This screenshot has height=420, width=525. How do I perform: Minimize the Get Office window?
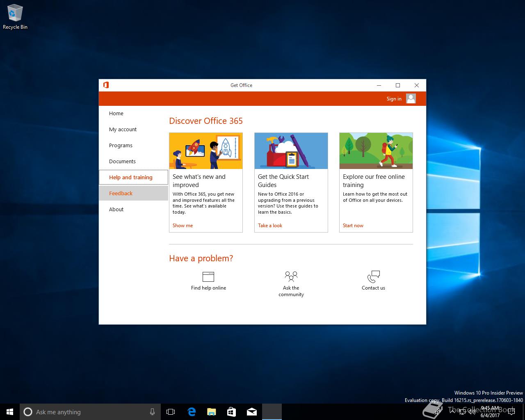coord(379,85)
